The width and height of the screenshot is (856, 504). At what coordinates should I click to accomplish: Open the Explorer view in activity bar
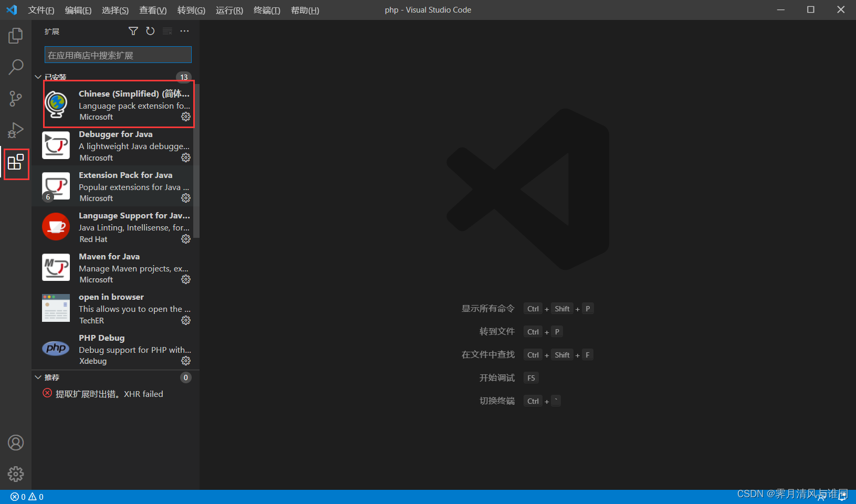click(16, 36)
